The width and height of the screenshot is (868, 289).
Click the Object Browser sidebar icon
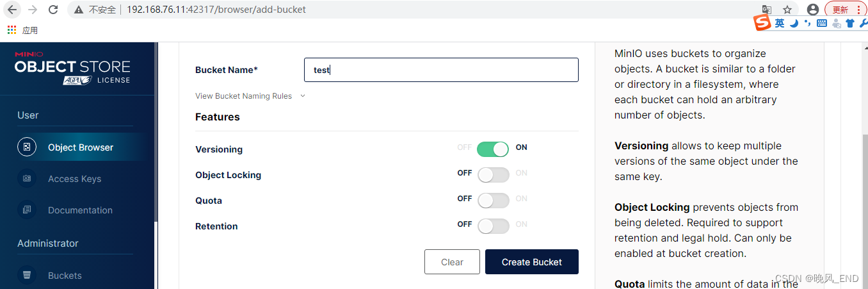point(27,147)
